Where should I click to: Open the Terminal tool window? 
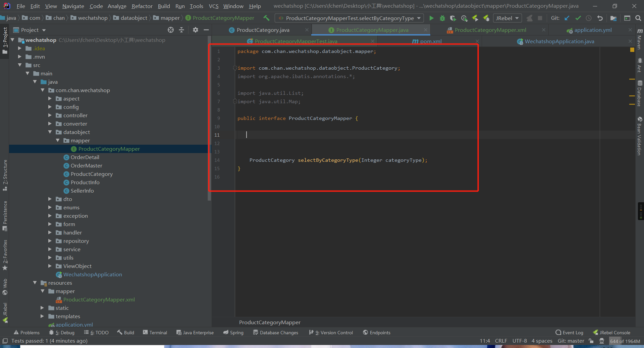155,333
